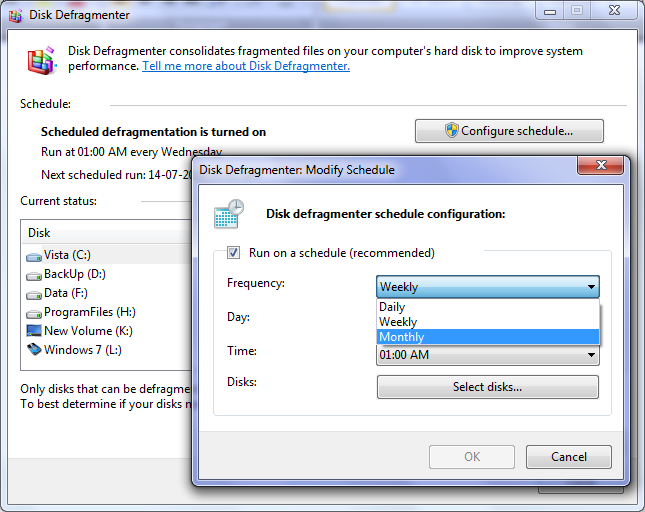Screen dimensions: 645x512
Task: Select the ProgramFiles (H:) drive icon
Action: point(34,312)
